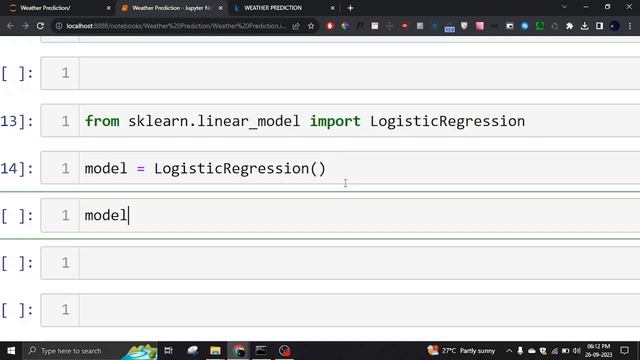Bookmark this page with the star icon

311,26
